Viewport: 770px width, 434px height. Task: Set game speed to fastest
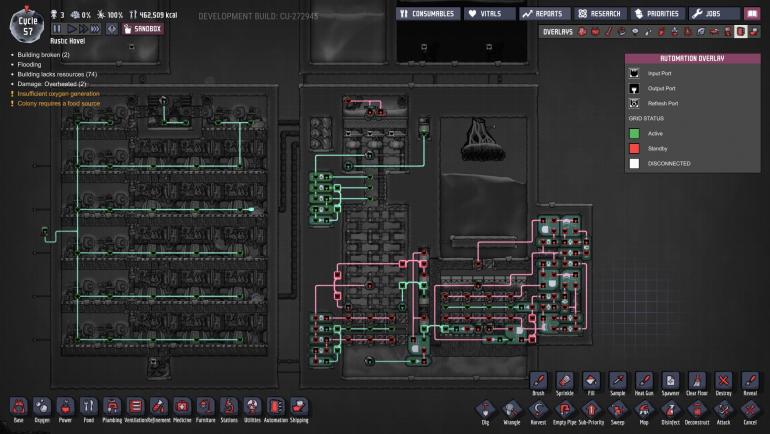point(99,29)
